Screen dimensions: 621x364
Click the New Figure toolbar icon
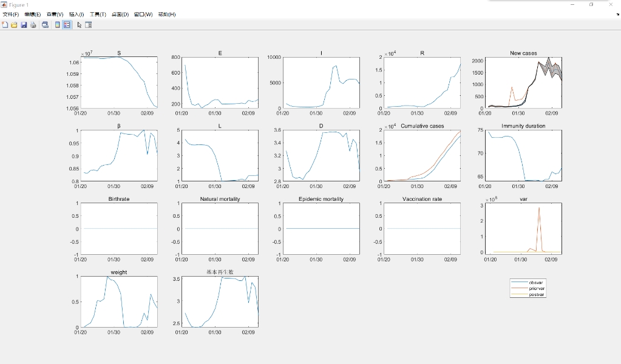tap(5, 25)
